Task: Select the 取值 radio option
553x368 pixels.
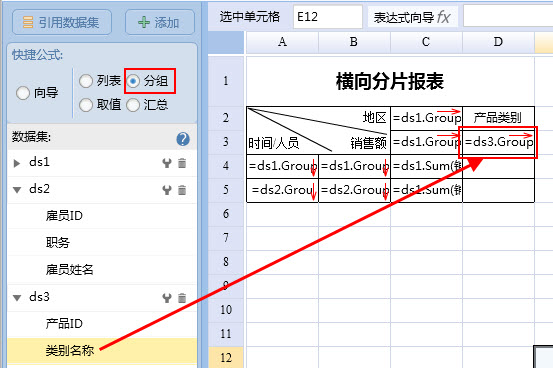Action: coord(86,105)
